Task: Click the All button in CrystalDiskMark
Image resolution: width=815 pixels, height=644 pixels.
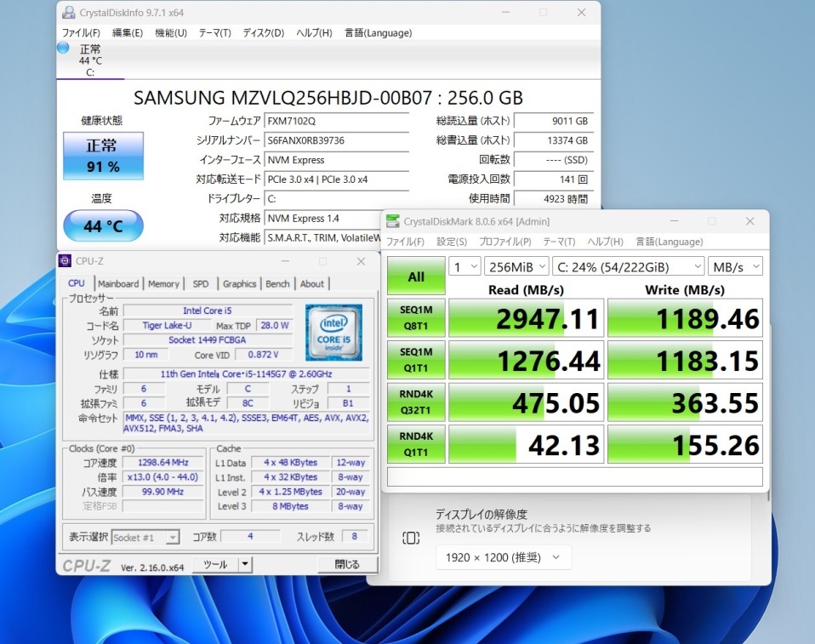Action: (416, 276)
